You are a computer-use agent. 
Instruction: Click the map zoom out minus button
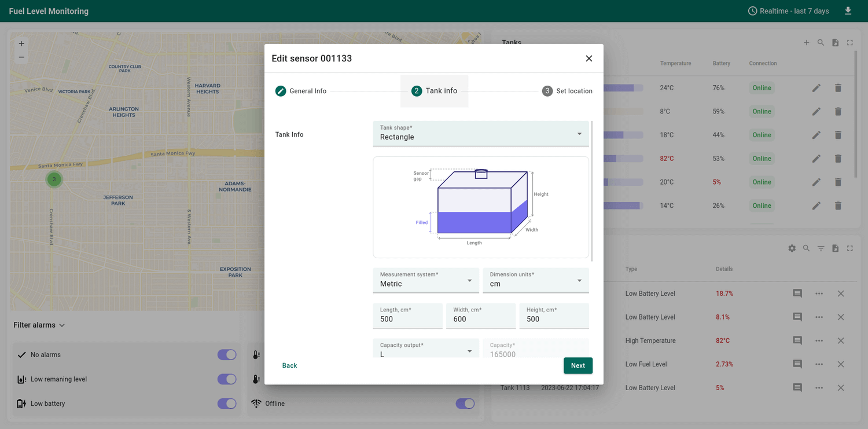point(21,57)
